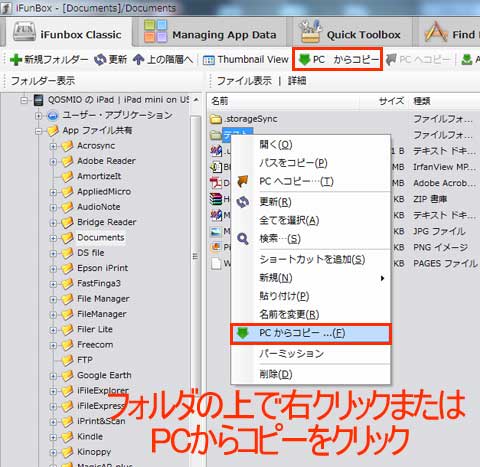Screen dimensions: 480x467
Task: Click the refresh 更新 toolbar icon
Action: tap(100, 60)
